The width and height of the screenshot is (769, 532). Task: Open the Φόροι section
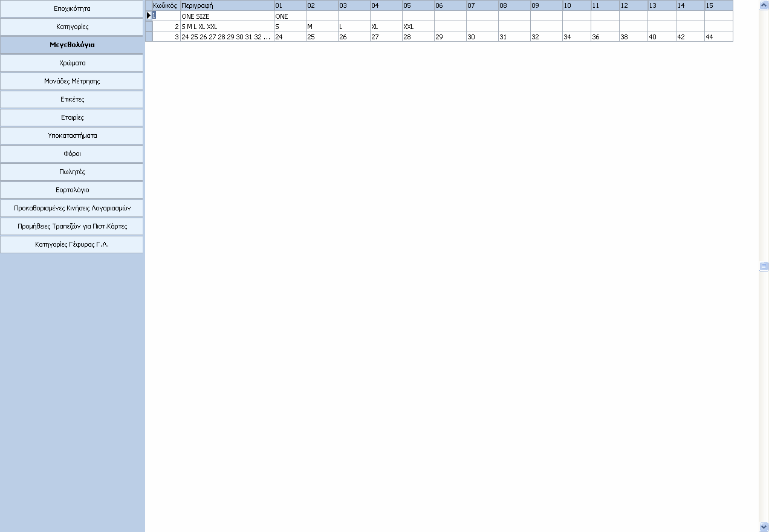point(72,154)
